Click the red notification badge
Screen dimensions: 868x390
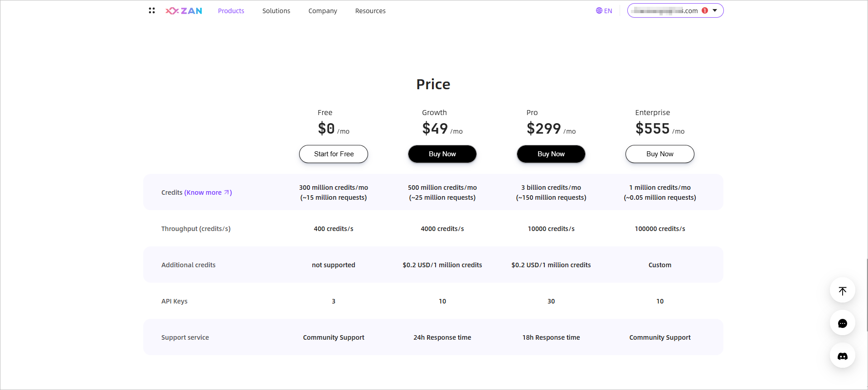[x=705, y=10]
